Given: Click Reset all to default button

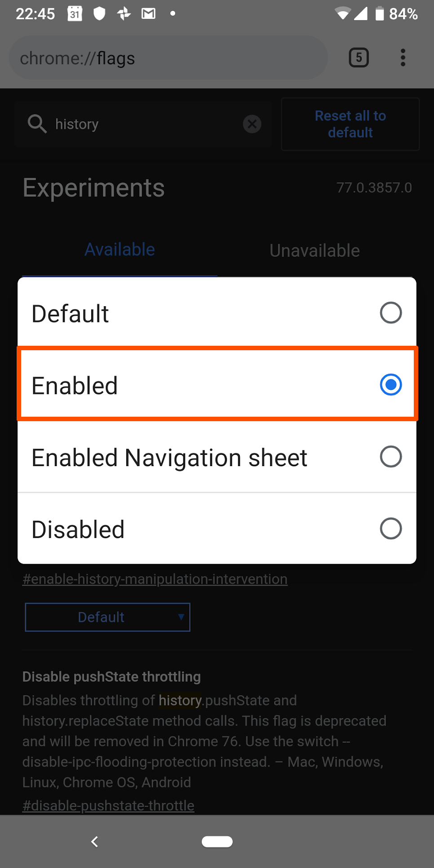Looking at the screenshot, I should pyautogui.click(x=350, y=124).
